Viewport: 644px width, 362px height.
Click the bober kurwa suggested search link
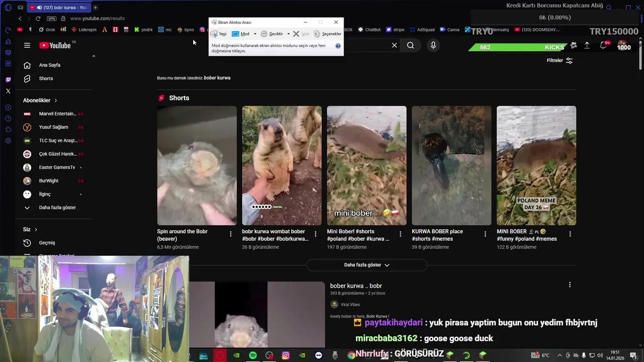216,78
